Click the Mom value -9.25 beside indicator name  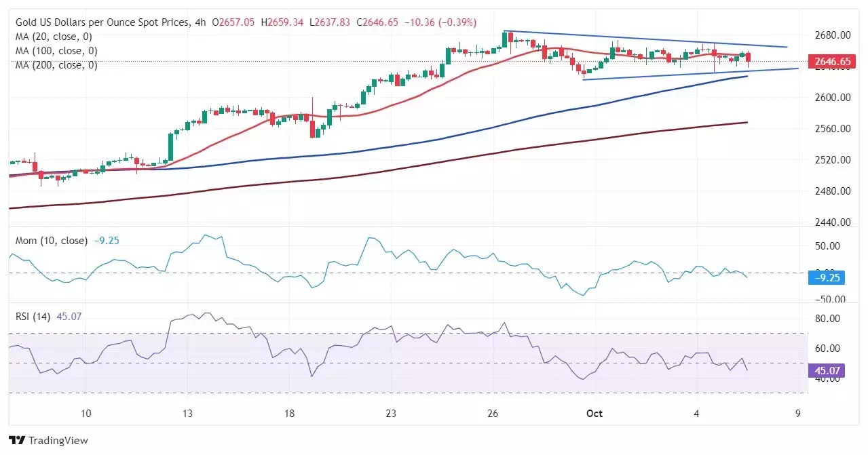pyautogui.click(x=106, y=241)
